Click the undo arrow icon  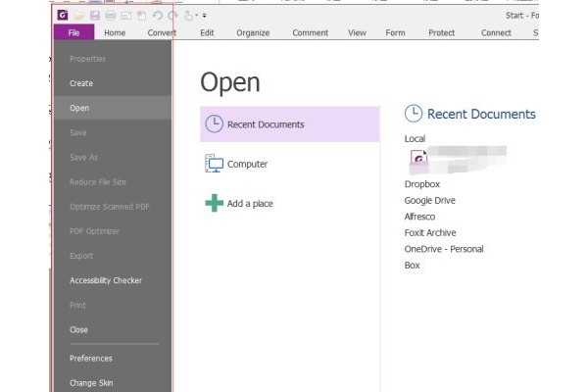click(158, 16)
